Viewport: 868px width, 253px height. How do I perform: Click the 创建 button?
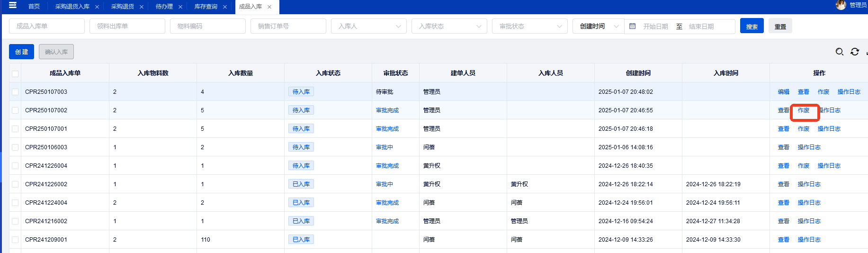tap(21, 52)
